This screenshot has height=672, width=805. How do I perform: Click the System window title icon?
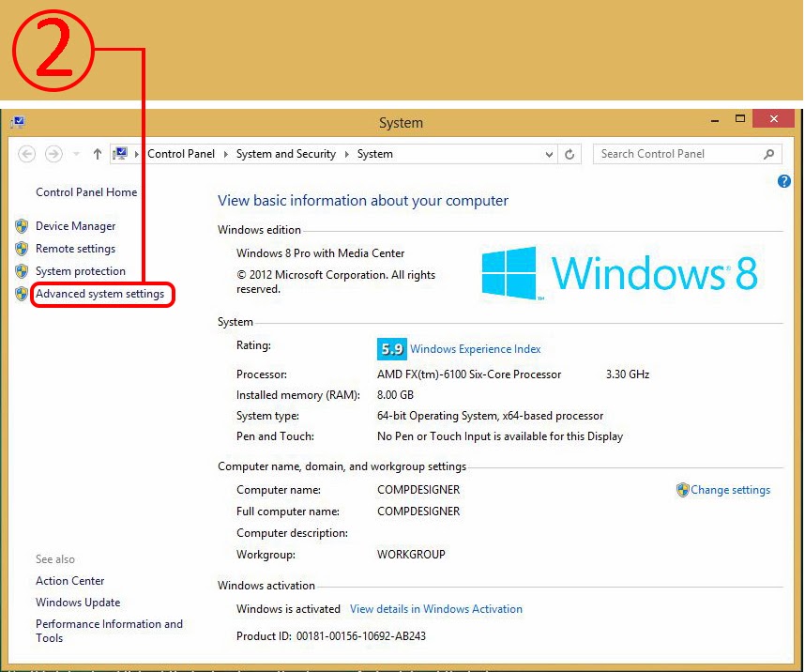18,122
